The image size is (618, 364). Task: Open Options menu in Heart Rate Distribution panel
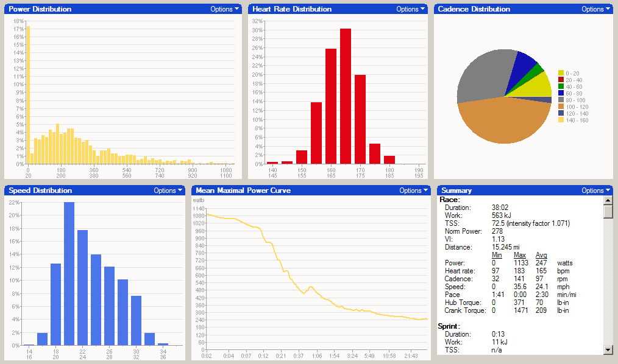[x=410, y=9]
